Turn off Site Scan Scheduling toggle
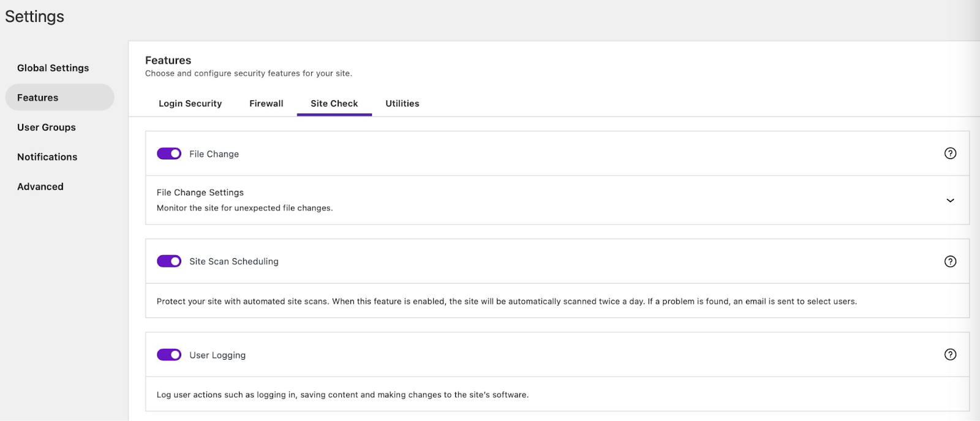The height and width of the screenshot is (421, 980). pyautogui.click(x=169, y=261)
